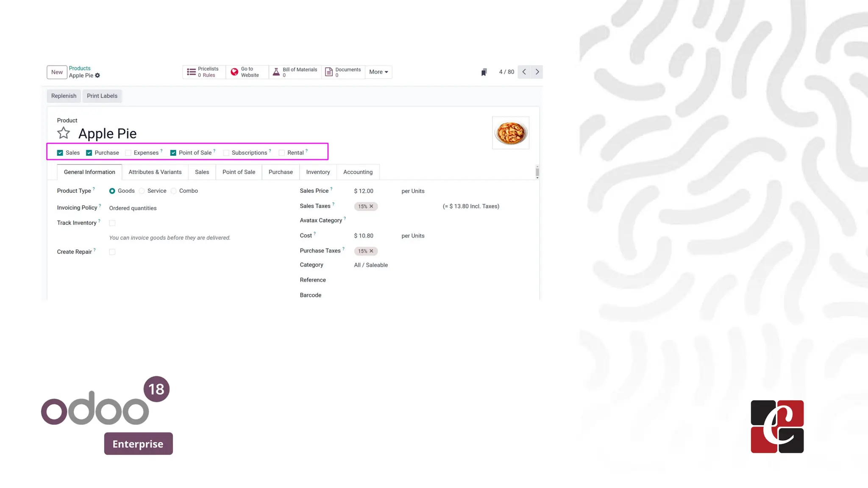The image size is (868, 488).
Task: Open Invoicing Policy Ordered quantities selector
Action: point(133,208)
